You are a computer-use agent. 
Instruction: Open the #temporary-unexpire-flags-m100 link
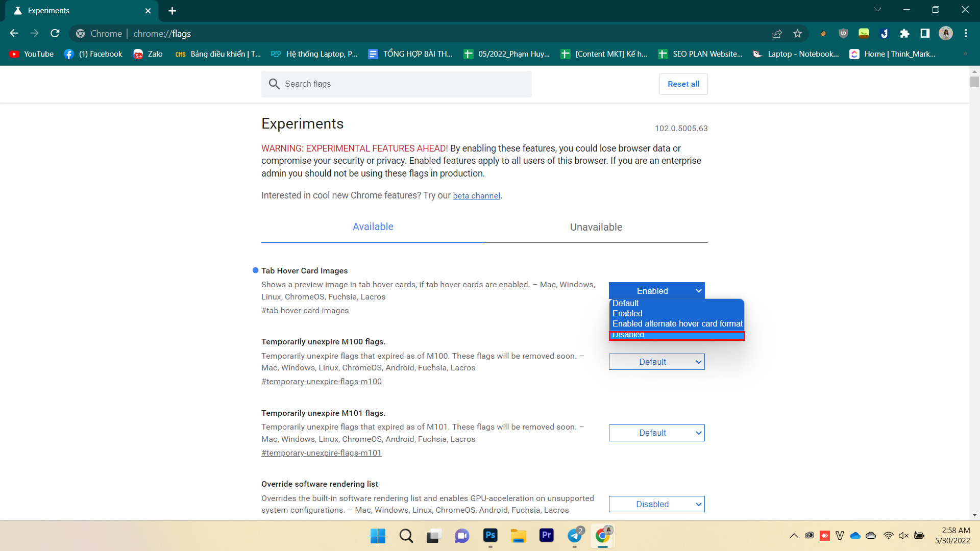click(x=322, y=382)
